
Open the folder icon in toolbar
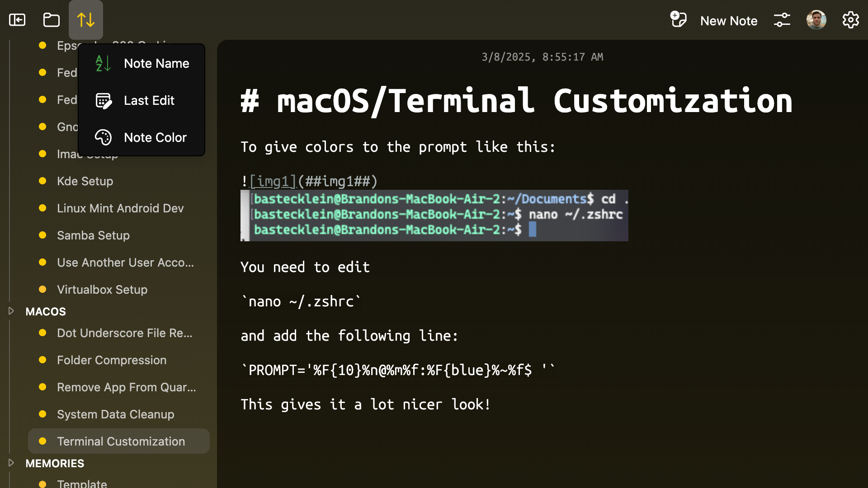pyautogui.click(x=51, y=20)
